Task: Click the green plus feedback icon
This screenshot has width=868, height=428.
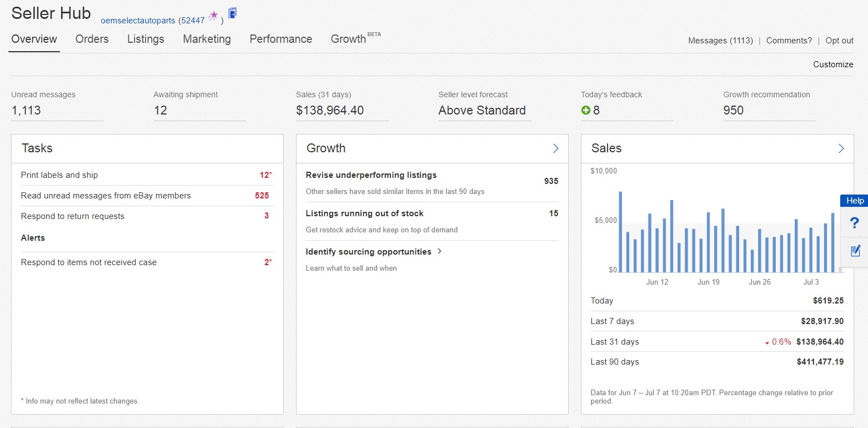Action: tap(585, 111)
